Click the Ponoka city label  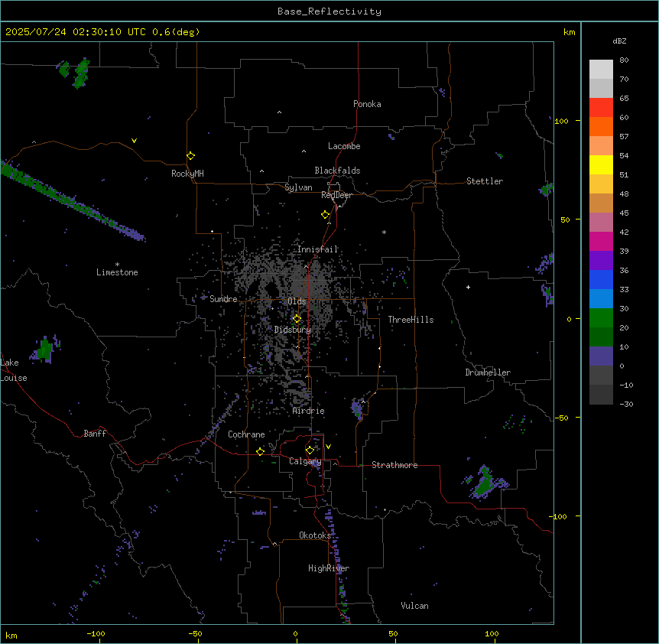[x=367, y=104]
